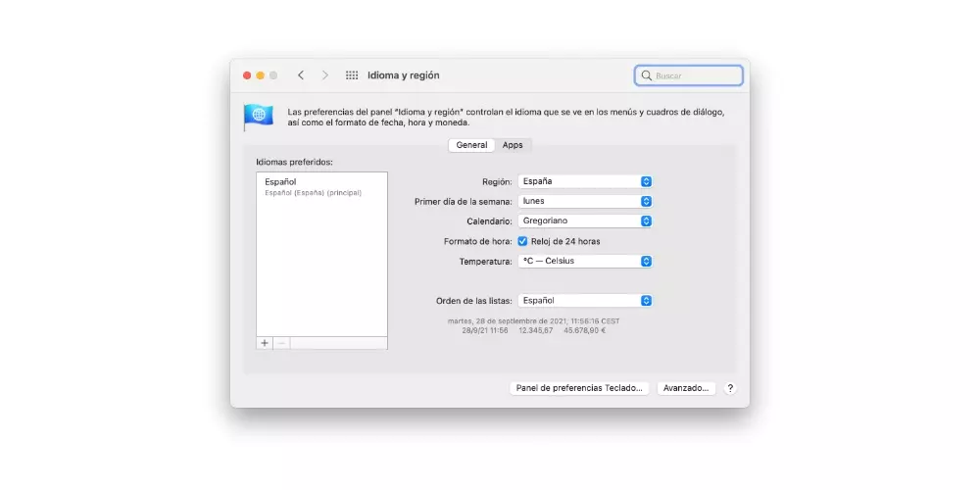Click the magnifying glass search icon
The height and width of the screenshot is (490, 980).
point(646,75)
